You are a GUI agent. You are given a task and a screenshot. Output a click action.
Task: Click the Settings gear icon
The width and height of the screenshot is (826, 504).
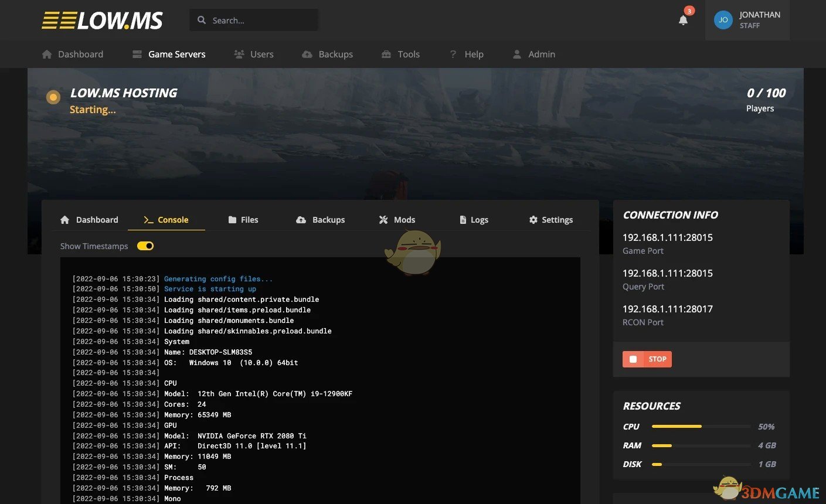[533, 220]
